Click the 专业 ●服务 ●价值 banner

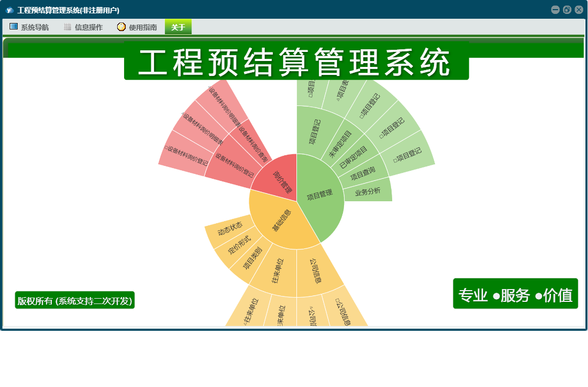[515, 294]
